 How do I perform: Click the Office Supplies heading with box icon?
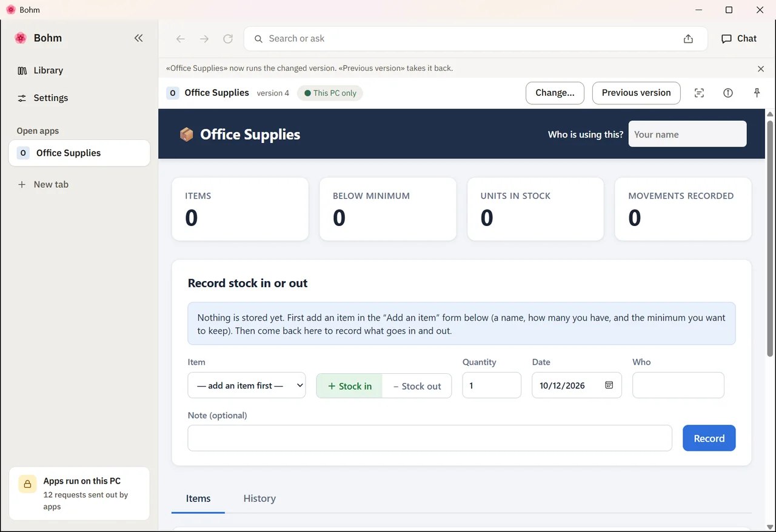pos(240,135)
